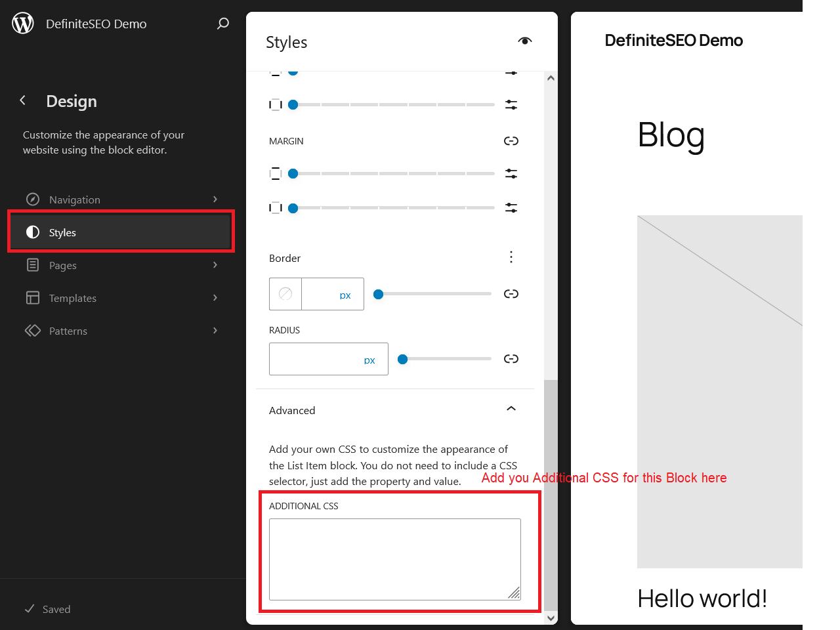Collapse the Advanced section chevron
The image size is (840, 630).
tap(511, 409)
